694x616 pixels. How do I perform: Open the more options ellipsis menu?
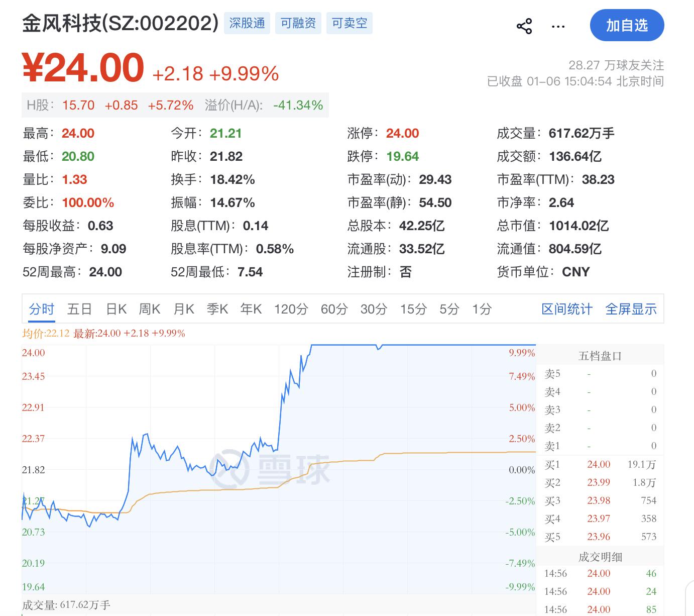[x=558, y=27]
